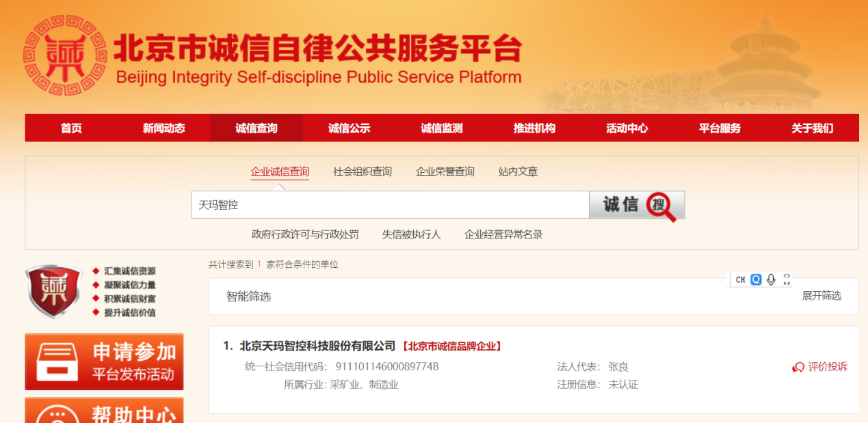The image size is (868, 423).
Task: Click the 共计搜索到 1 家 result count text
Action: pyautogui.click(x=274, y=264)
